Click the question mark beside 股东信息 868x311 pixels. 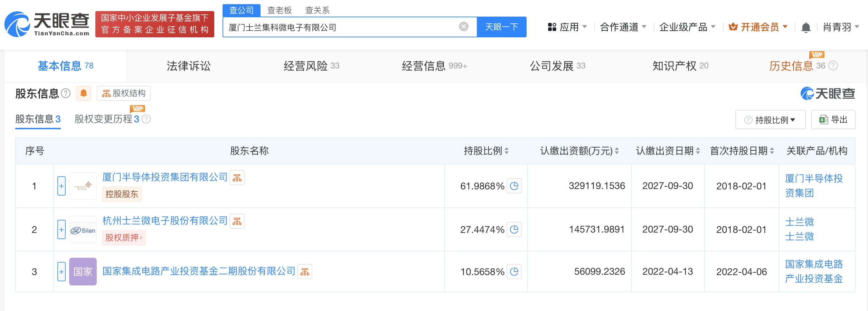[x=65, y=93]
